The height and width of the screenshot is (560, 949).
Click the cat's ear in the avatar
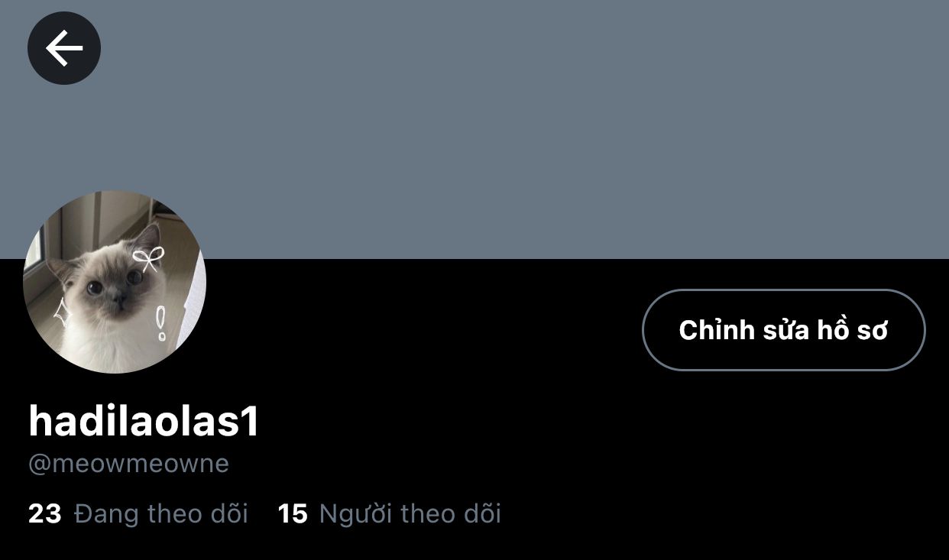point(148,238)
